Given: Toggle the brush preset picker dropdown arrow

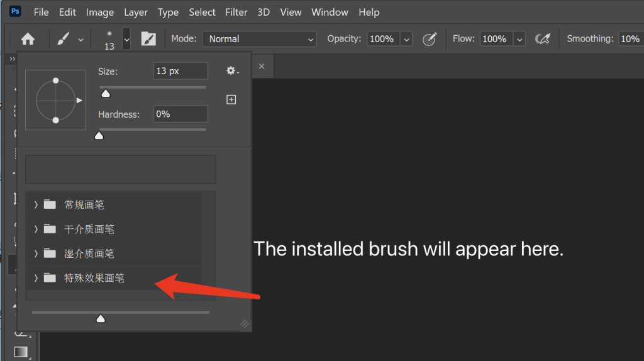Looking at the screenshot, I should (x=126, y=39).
